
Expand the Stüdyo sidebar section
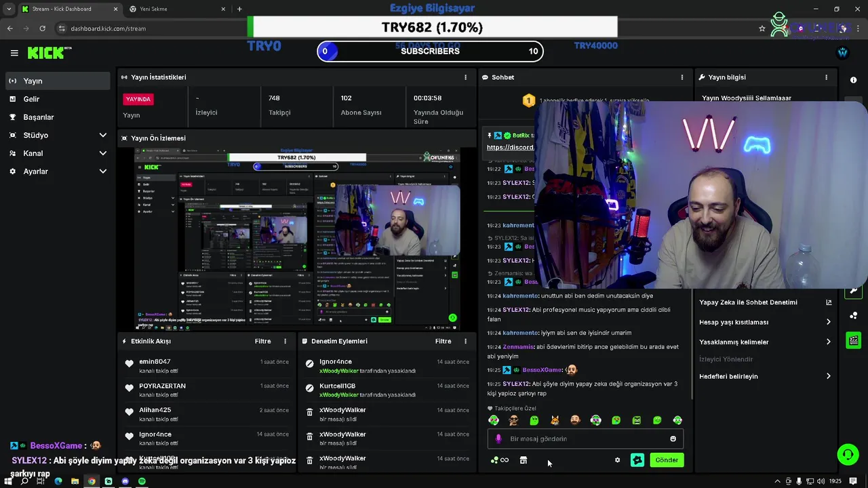[x=56, y=135]
